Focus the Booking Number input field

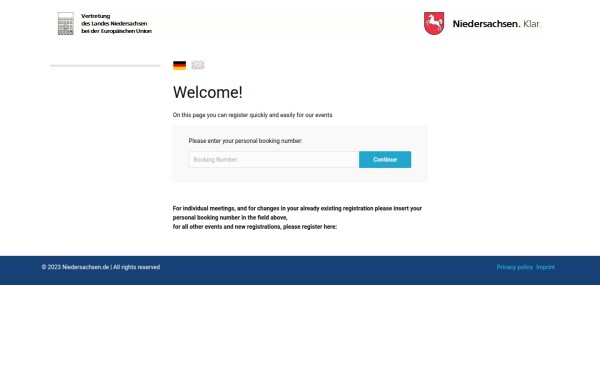click(x=273, y=160)
